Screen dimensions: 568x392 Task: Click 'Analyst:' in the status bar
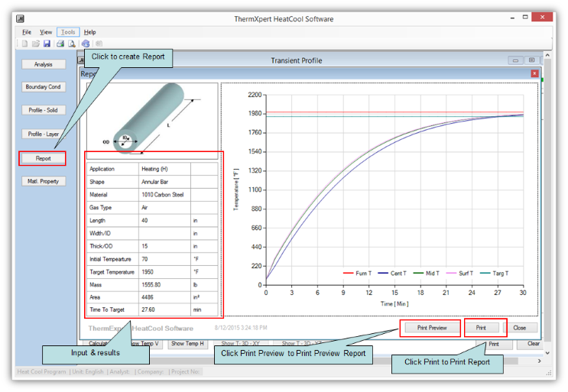[119, 371]
